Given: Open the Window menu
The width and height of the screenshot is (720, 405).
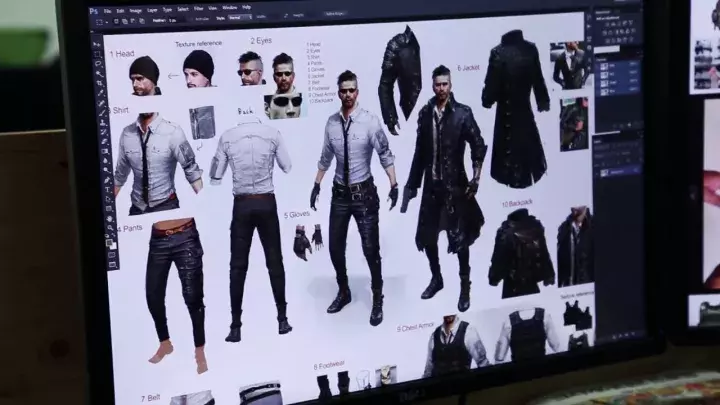Looking at the screenshot, I should (230, 8).
